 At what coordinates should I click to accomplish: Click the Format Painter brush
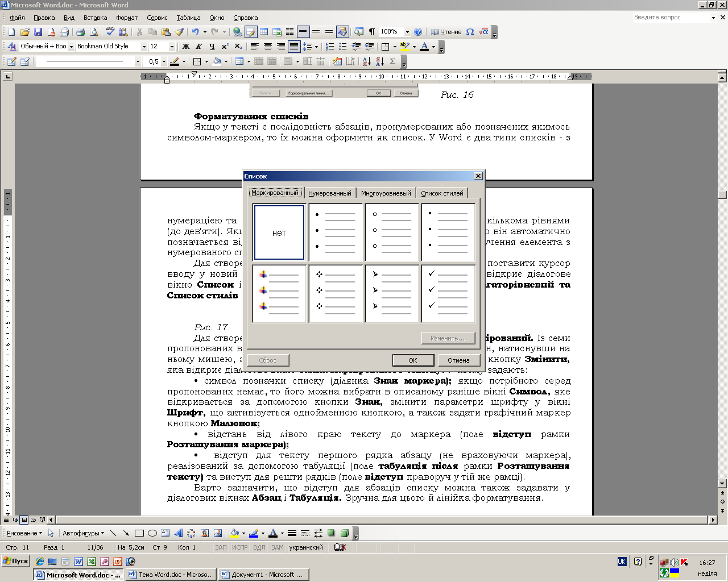pos(179,32)
